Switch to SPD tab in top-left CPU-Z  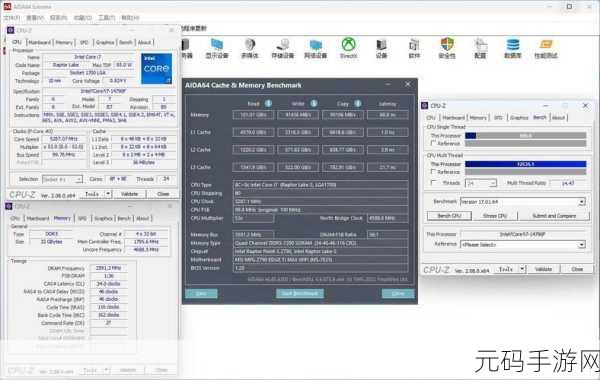tap(84, 42)
